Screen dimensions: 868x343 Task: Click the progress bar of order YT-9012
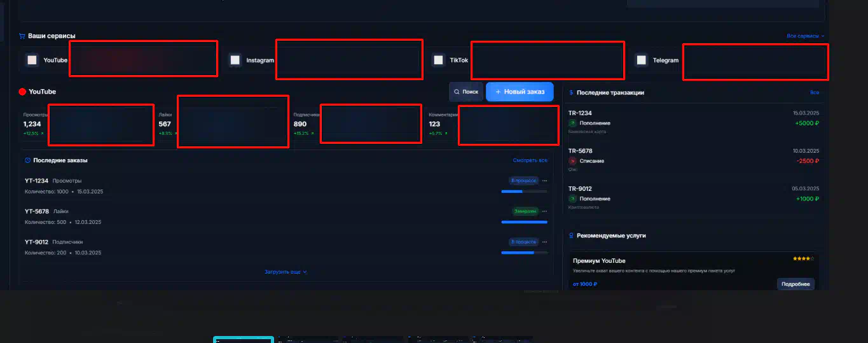524,253
